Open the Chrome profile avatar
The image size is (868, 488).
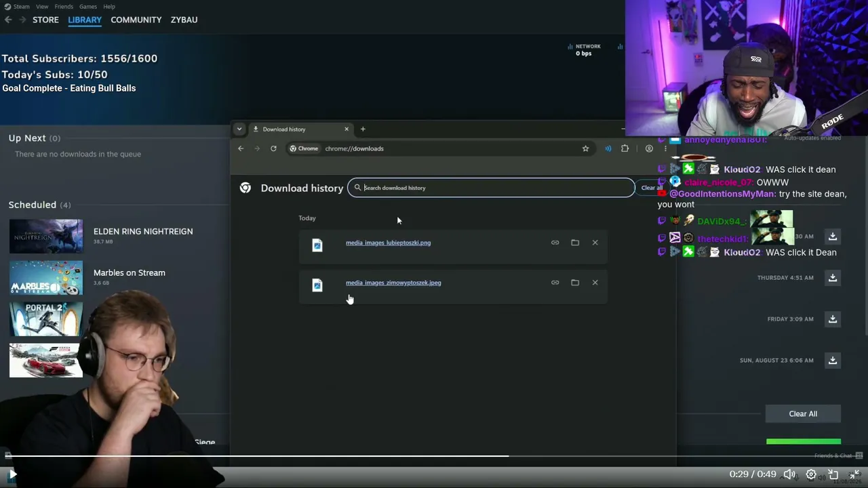649,148
